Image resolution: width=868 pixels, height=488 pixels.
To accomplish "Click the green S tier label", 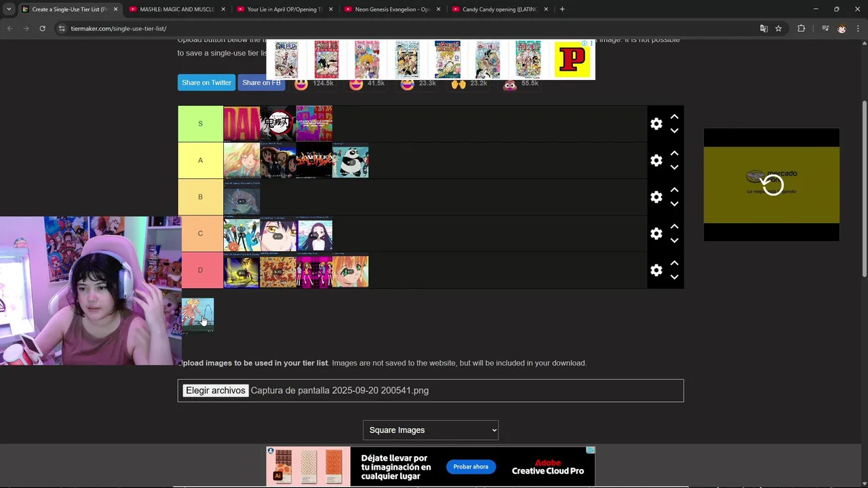I will pyautogui.click(x=200, y=123).
